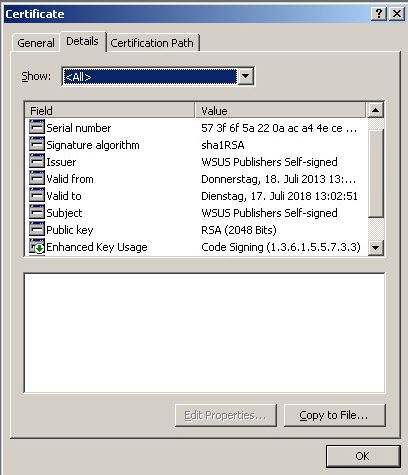Screen dimensions: 408x475
Task: Open the Certification Path tab
Action: coord(152,43)
